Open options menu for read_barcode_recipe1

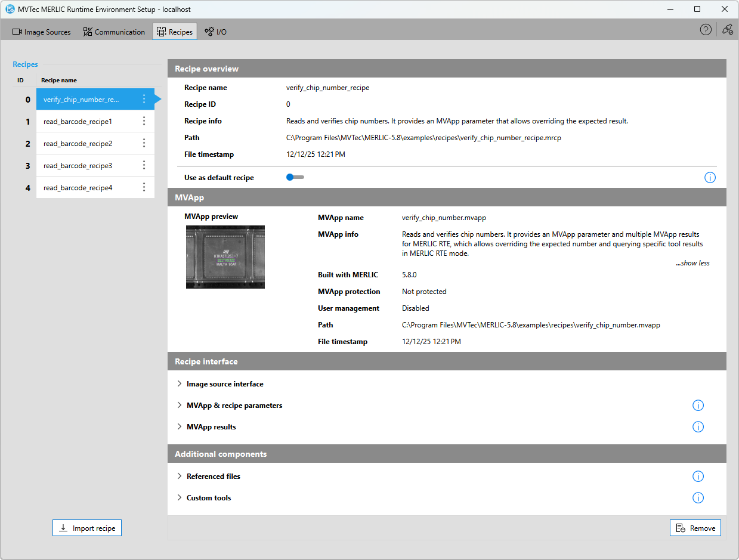pyautogui.click(x=144, y=122)
